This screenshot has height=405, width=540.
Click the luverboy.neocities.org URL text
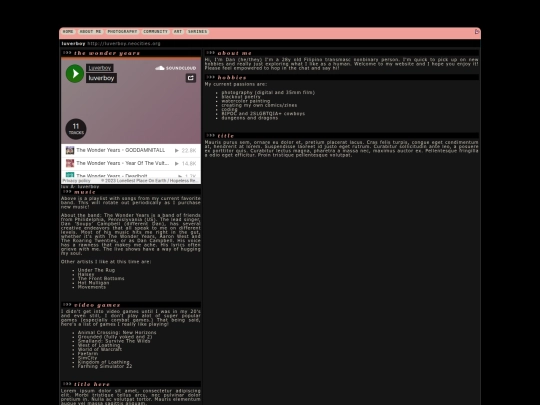[x=124, y=43]
